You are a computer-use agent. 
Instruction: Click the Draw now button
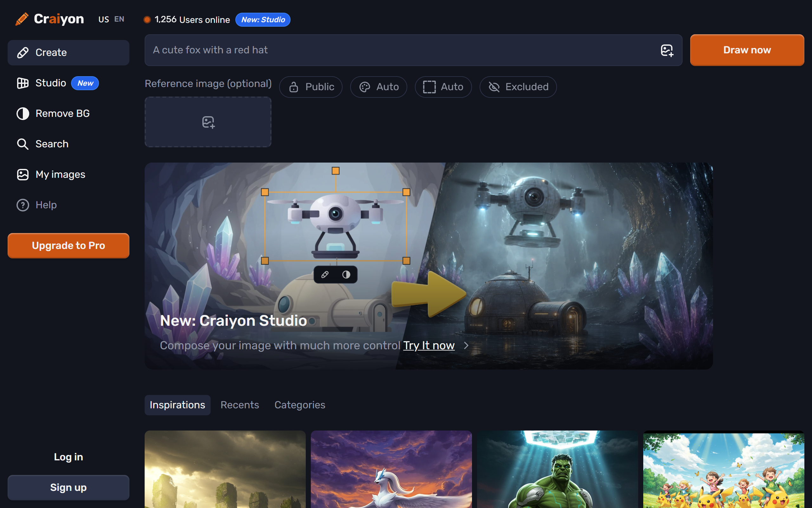tap(747, 50)
